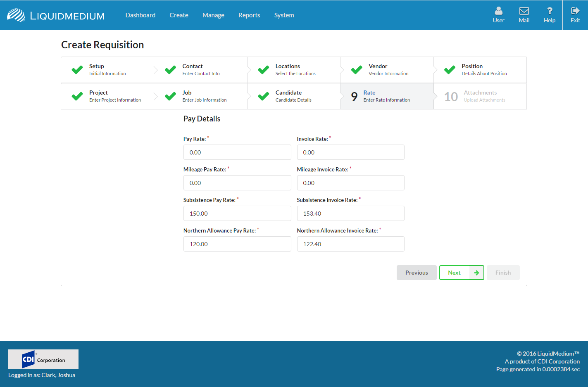
Task: Focus the Subsistence Invoice Rate field
Action: tap(350, 214)
